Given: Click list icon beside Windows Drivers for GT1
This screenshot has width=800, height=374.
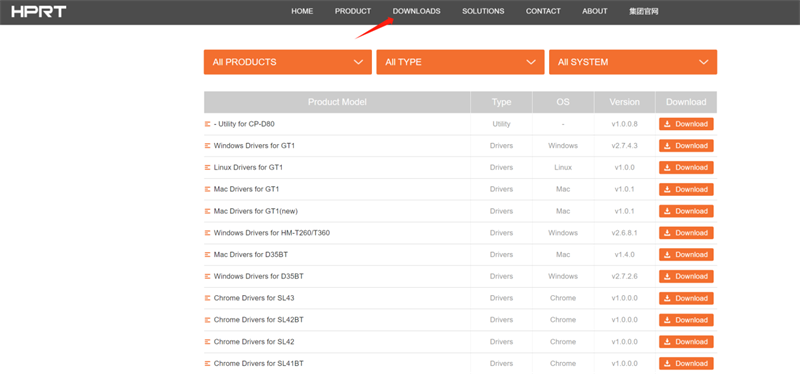Looking at the screenshot, I should (x=207, y=146).
